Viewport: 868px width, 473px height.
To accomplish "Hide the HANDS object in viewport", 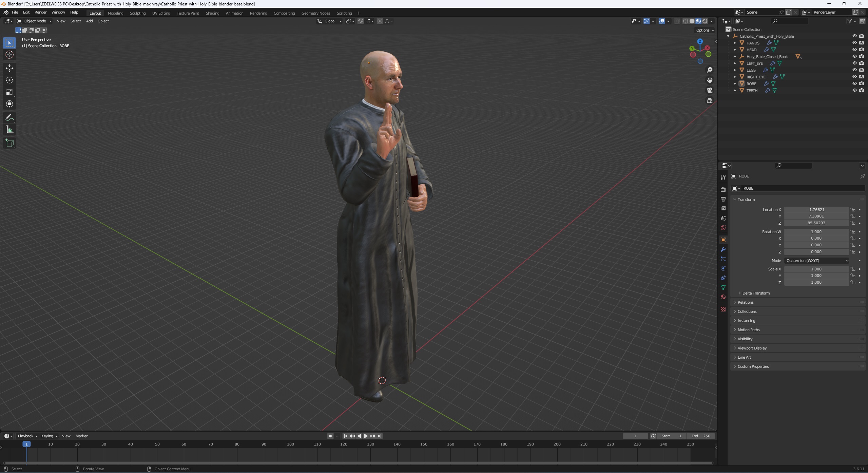I will coord(854,43).
